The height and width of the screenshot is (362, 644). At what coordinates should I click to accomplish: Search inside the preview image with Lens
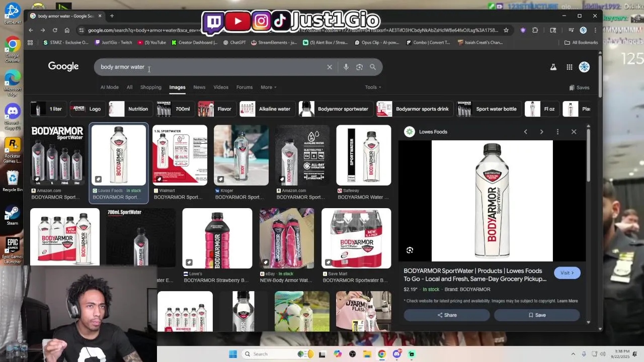(x=410, y=250)
